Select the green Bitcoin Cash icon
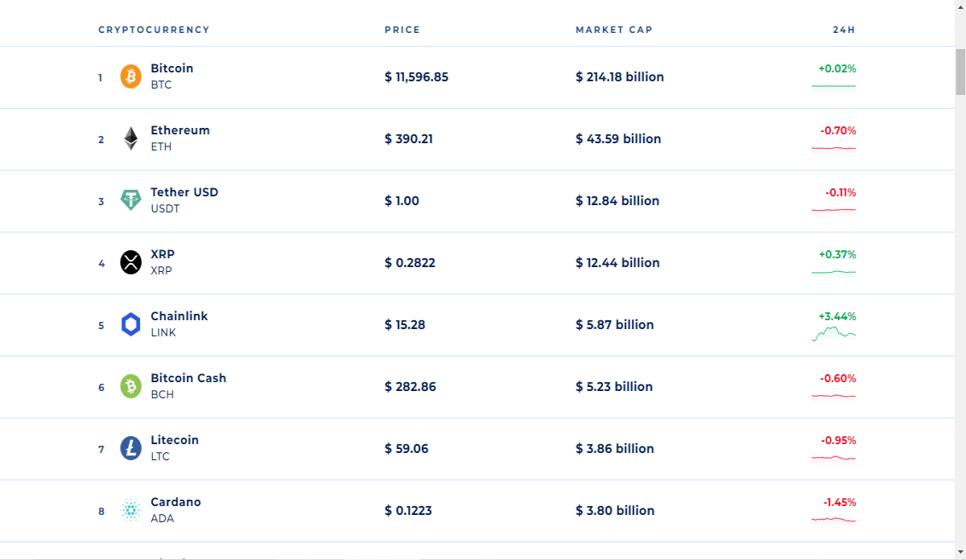 (x=130, y=386)
